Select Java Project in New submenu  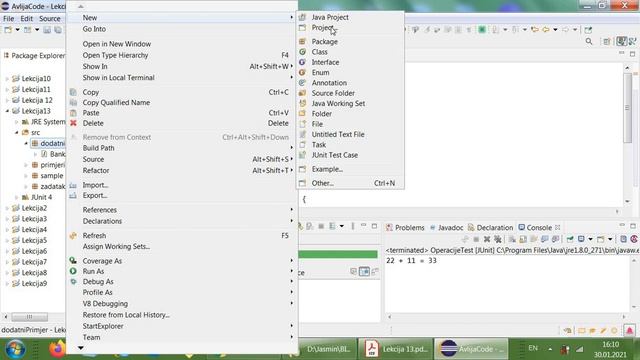(330, 17)
